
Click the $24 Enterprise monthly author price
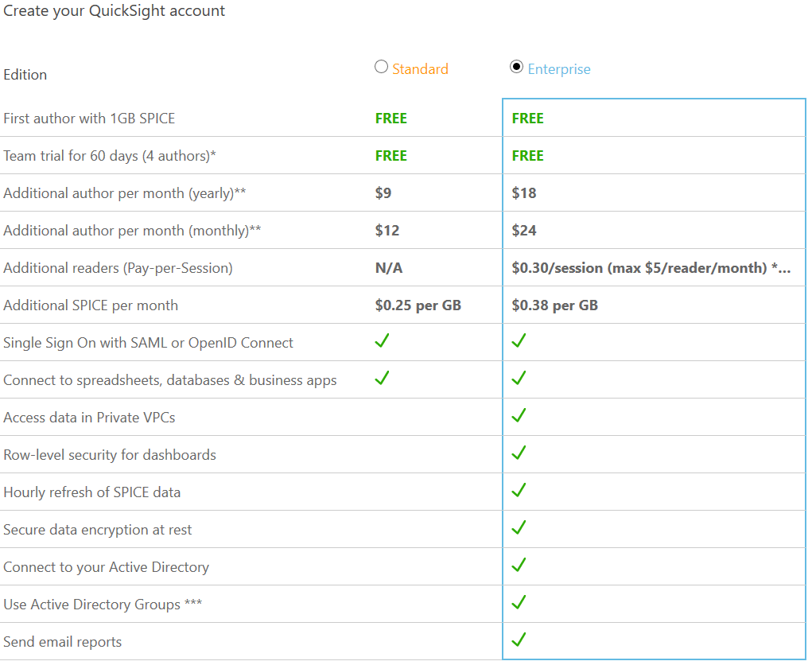coord(524,230)
